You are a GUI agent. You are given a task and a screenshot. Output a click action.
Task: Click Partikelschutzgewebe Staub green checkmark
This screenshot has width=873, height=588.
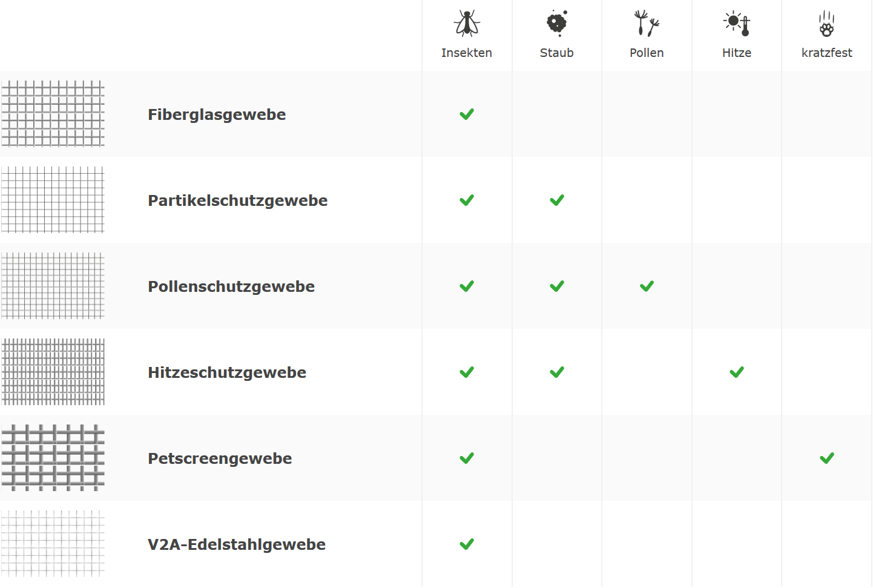[x=557, y=200]
